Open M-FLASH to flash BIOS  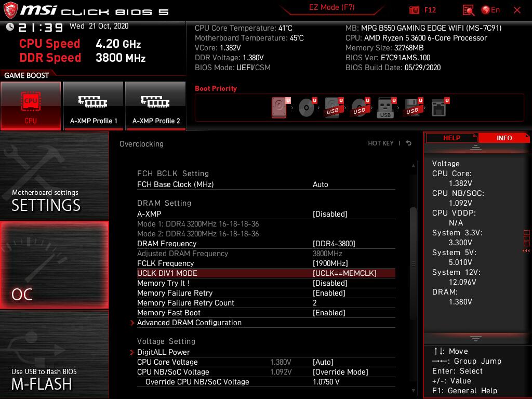pos(54,354)
